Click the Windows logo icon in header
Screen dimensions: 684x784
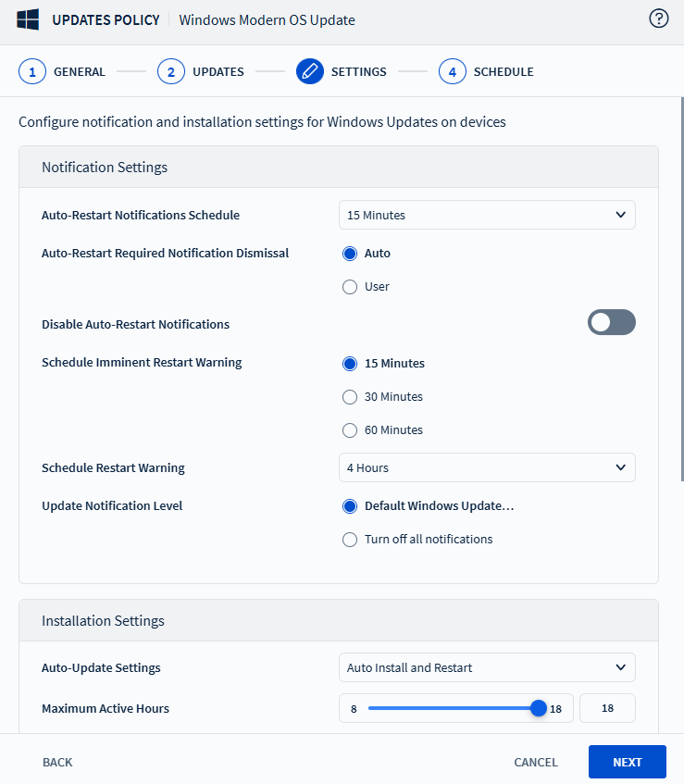coord(27,19)
